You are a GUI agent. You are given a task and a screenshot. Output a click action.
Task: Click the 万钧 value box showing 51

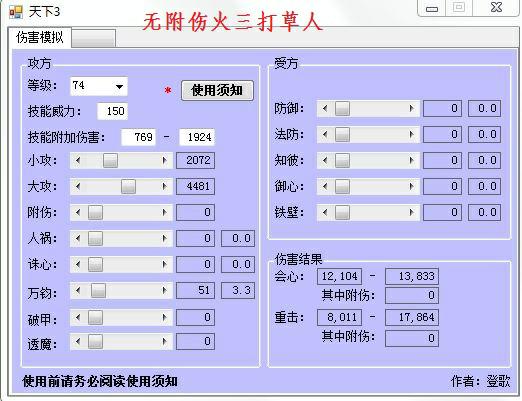click(x=195, y=290)
